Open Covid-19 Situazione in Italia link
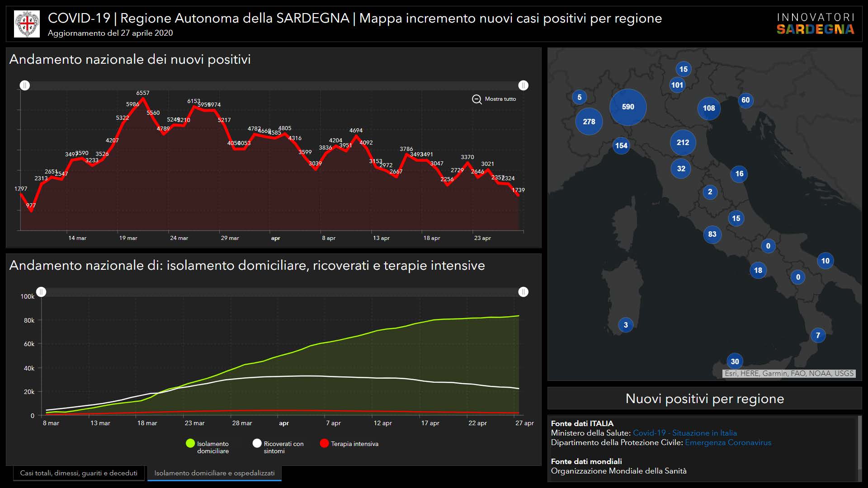The width and height of the screenshot is (868, 488). 684,433
